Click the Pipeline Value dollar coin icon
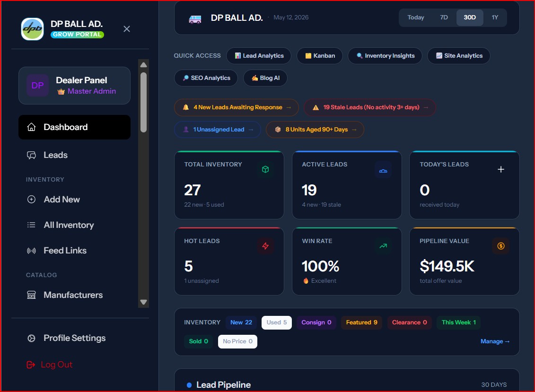This screenshot has width=535, height=392. pyautogui.click(x=501, y=246)
